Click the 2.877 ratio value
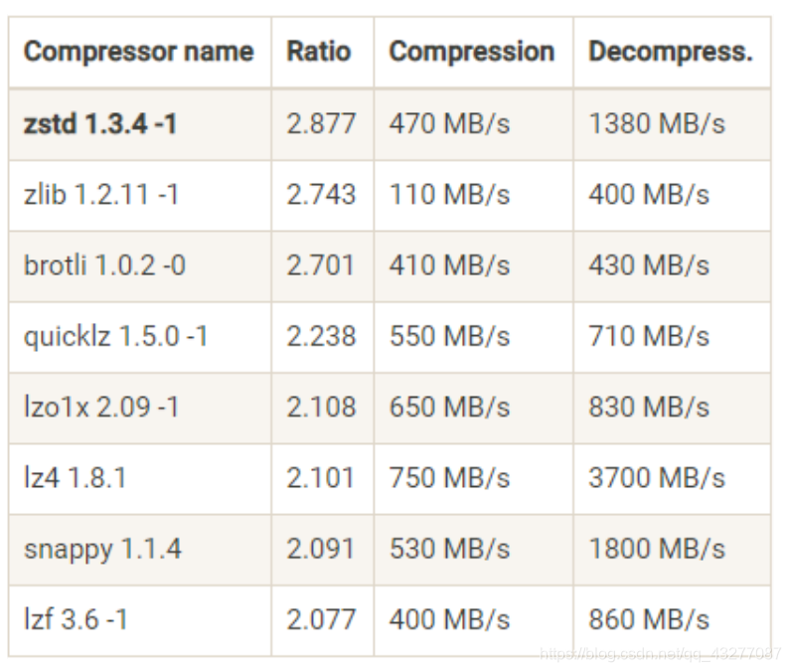This screenshot has width=791, height=672. coord(321,124)
